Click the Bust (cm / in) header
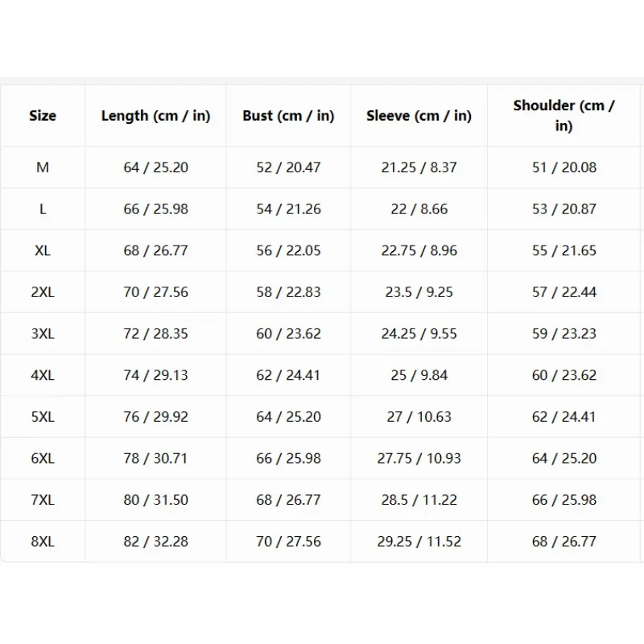 [288, 116]
